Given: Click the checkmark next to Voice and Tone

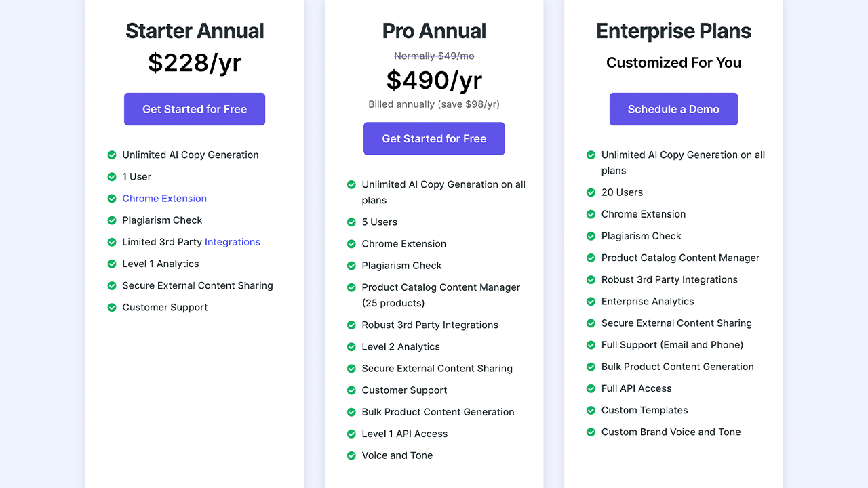Looking at the screenshot, I should pos(351,455).
